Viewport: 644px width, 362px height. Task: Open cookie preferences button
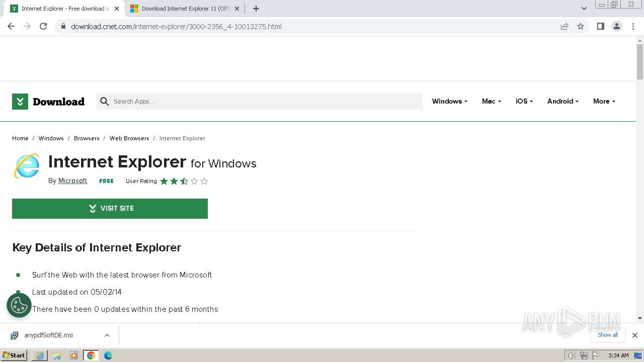pos(19,305)
